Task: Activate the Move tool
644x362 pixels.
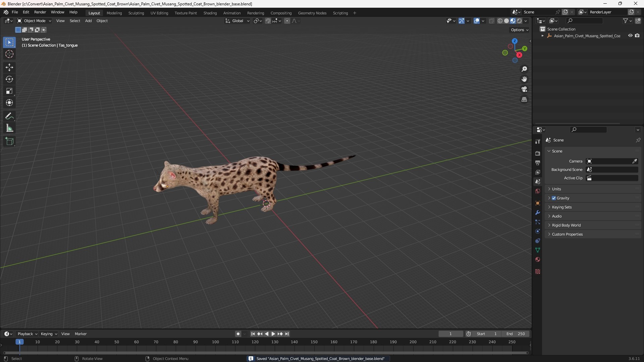Action: pos(9,67)
